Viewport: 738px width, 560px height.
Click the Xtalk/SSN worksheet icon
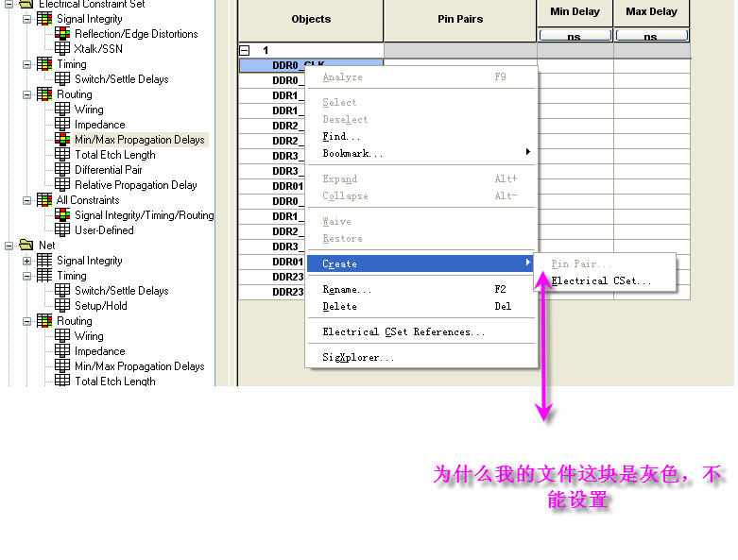pos(62,48)
